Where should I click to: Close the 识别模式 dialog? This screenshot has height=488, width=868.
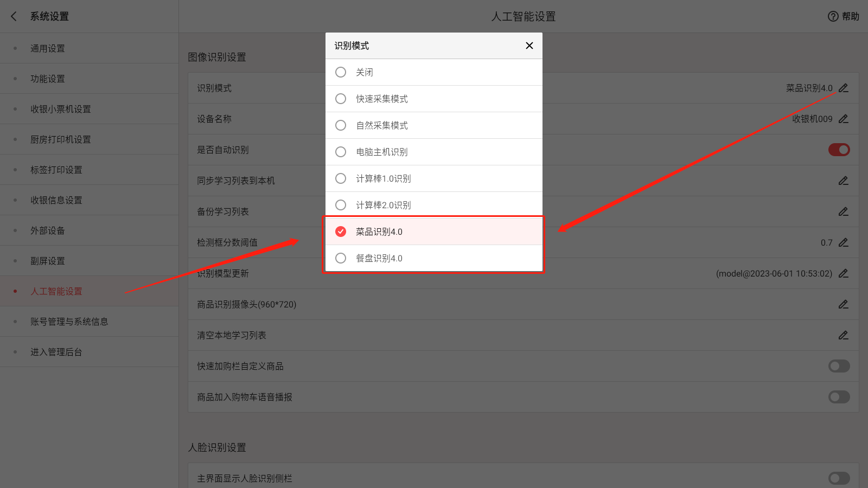click(x=529, y=46)
